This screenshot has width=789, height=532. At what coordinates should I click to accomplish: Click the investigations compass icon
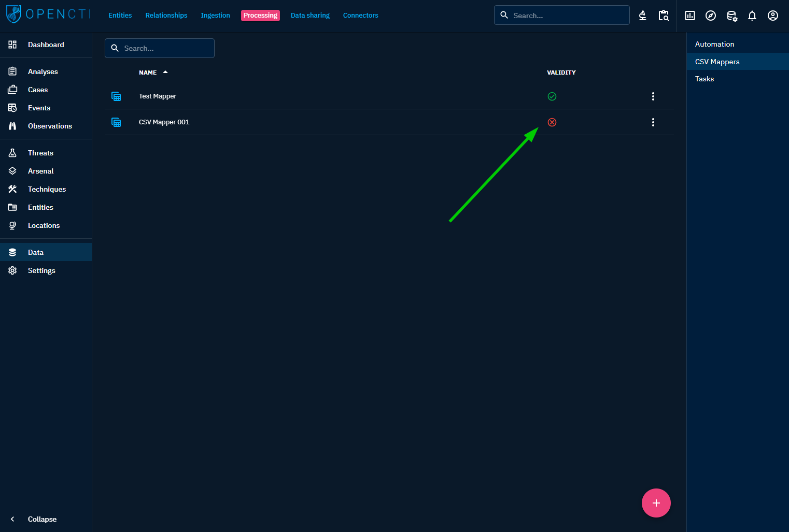[x=710, y=16]
